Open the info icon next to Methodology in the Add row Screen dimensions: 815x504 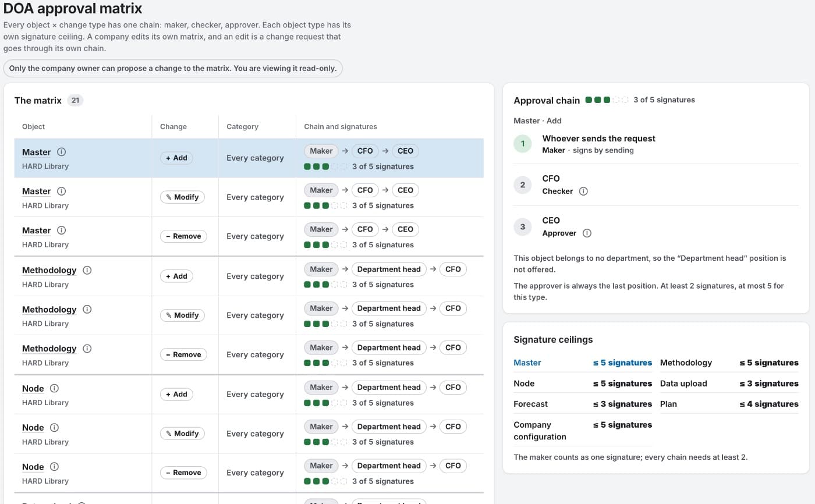(87, 270)
